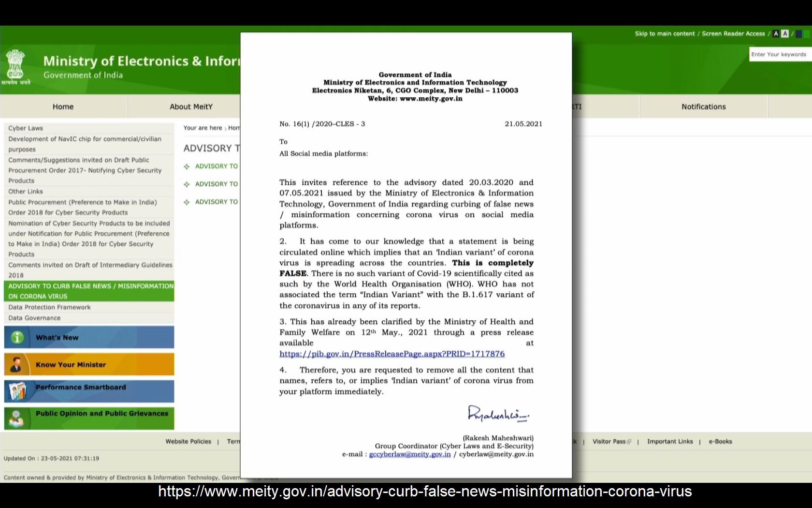Image resolution: width=812 pixels, height=508 pixels.
Task: Click the external link icon beside Visitor Pass
Action: 629,442
